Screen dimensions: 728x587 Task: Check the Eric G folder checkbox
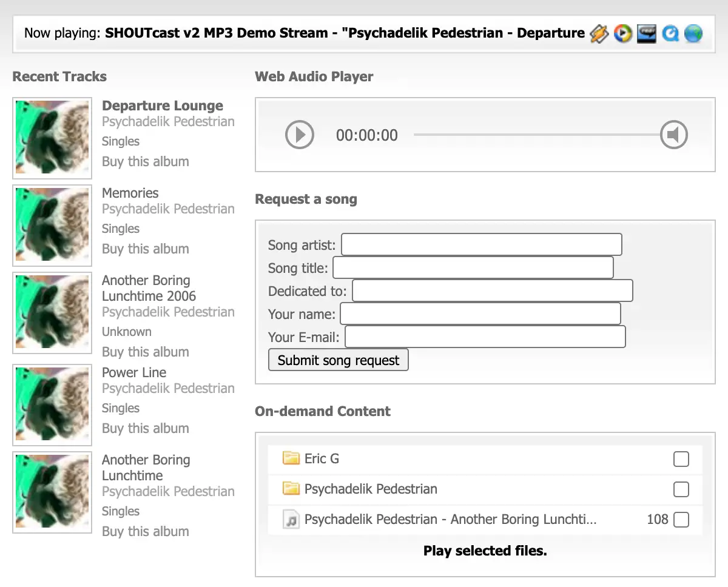[681, 459]
